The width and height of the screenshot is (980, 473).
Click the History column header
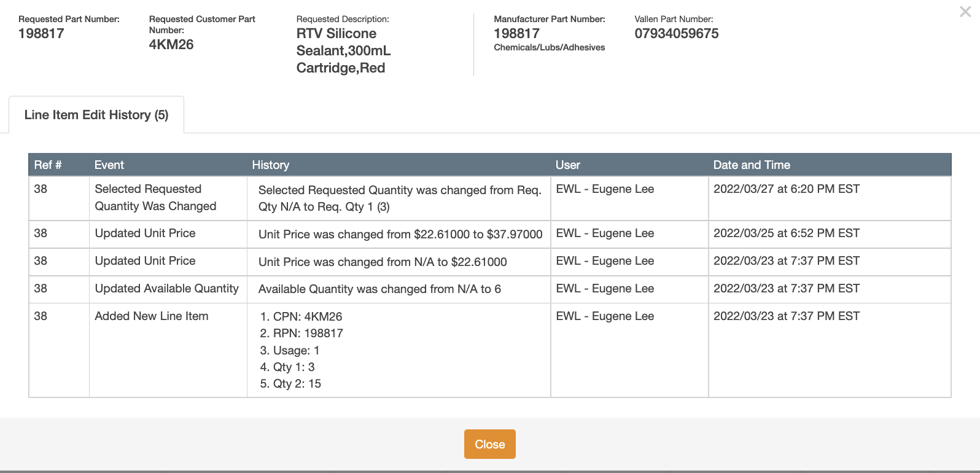(x=271, y=165)
